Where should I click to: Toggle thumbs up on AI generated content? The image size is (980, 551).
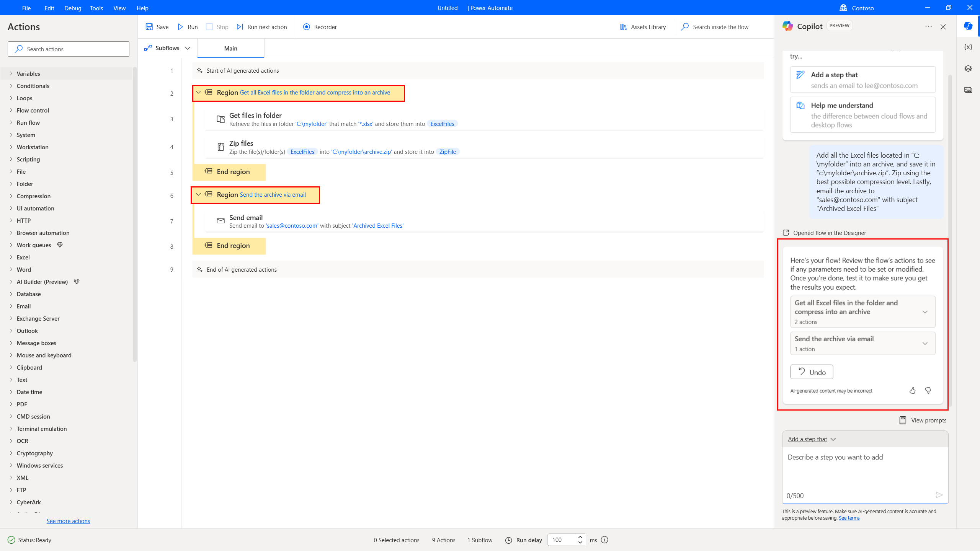tap(913, 390)
